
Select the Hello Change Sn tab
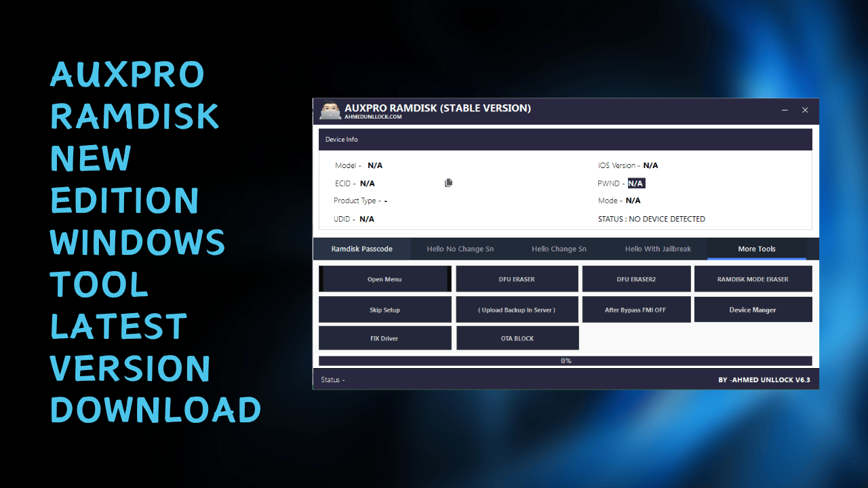tap(559, 249)
